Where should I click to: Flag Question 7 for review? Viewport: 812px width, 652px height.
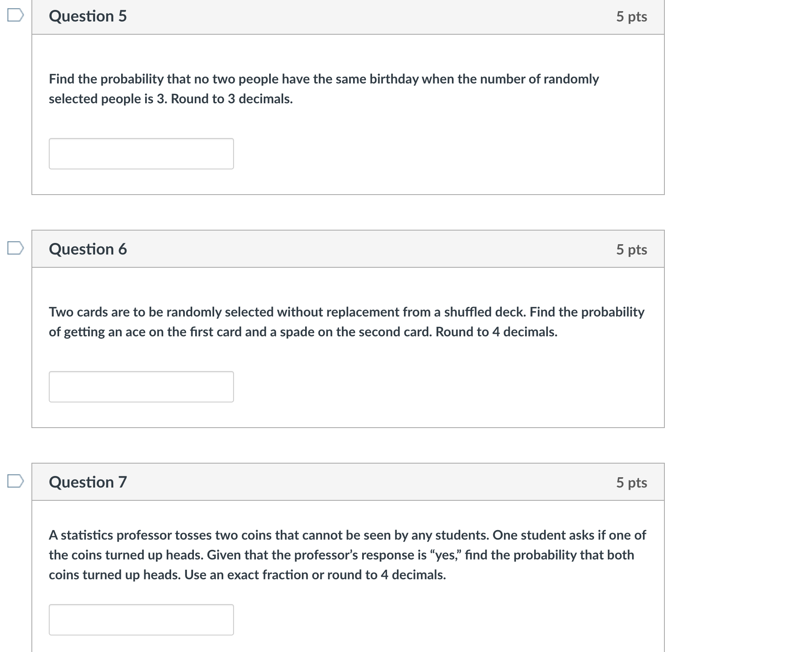(x=15, y=481)
